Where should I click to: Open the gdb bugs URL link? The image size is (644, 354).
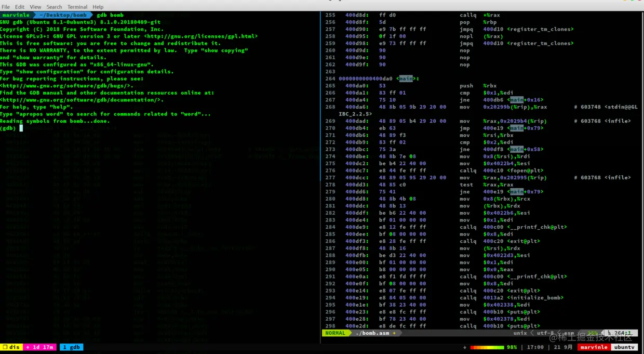point(66,86)
